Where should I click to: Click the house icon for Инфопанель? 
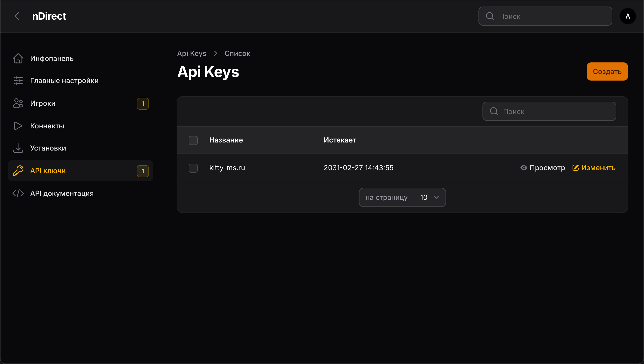pyautogui.click(x=18, y=58)
